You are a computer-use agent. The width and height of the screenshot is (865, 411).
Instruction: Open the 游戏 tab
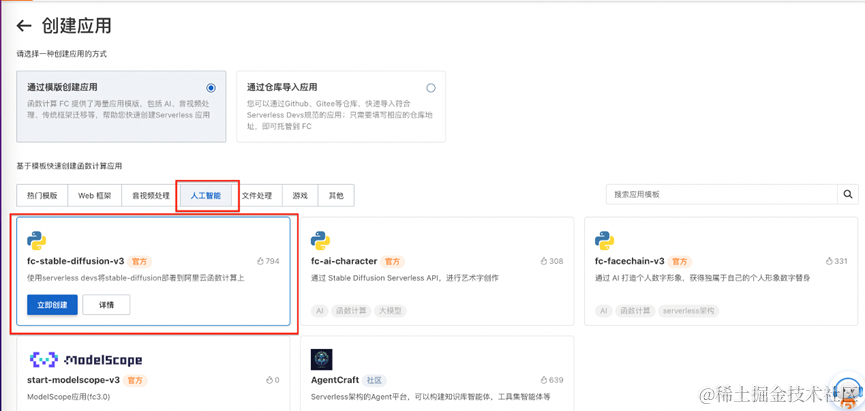click(300, 195)
